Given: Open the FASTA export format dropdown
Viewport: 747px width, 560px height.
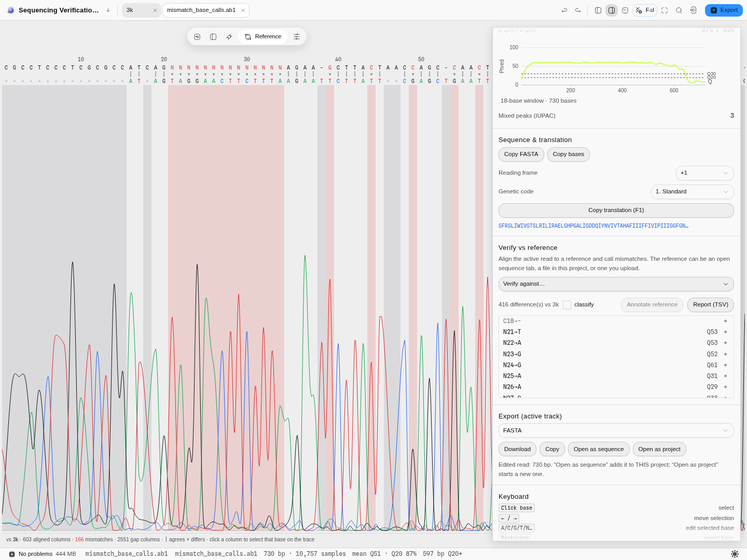Looking at the screenshot, I should [616, 431].
